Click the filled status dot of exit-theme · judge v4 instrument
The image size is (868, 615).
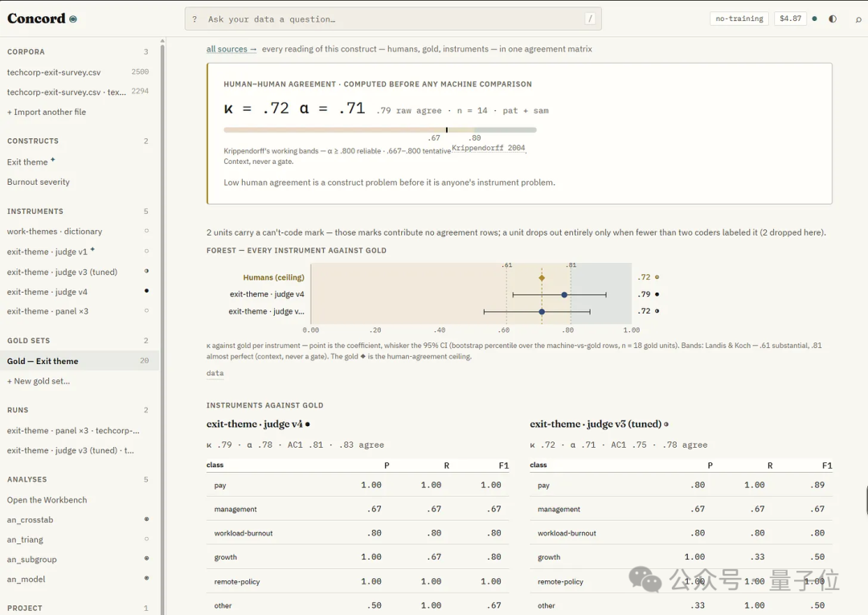147,290
